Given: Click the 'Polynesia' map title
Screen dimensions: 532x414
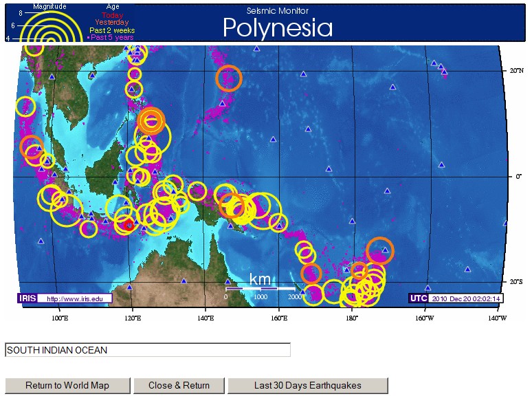Looking at the screenshot, I should point(278,28).
